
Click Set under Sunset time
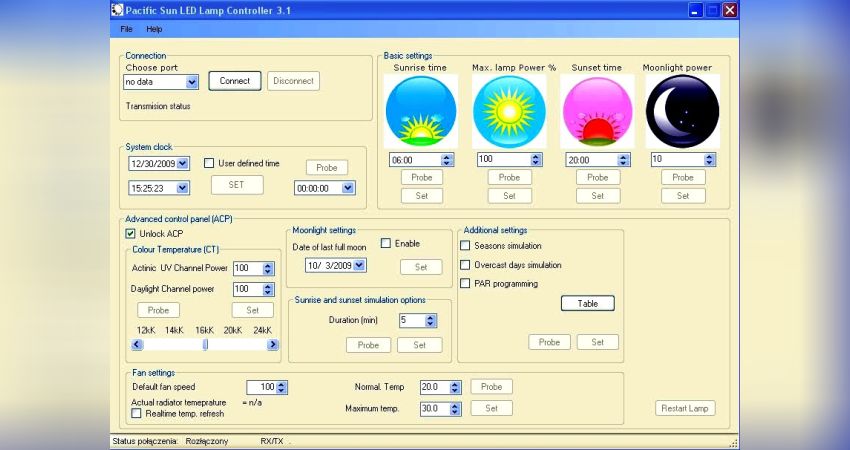tap(597, 196)
